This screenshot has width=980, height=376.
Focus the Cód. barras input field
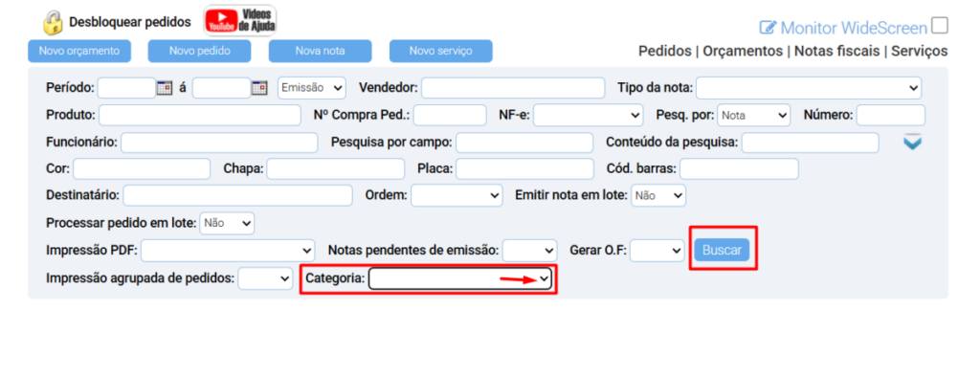740,168
